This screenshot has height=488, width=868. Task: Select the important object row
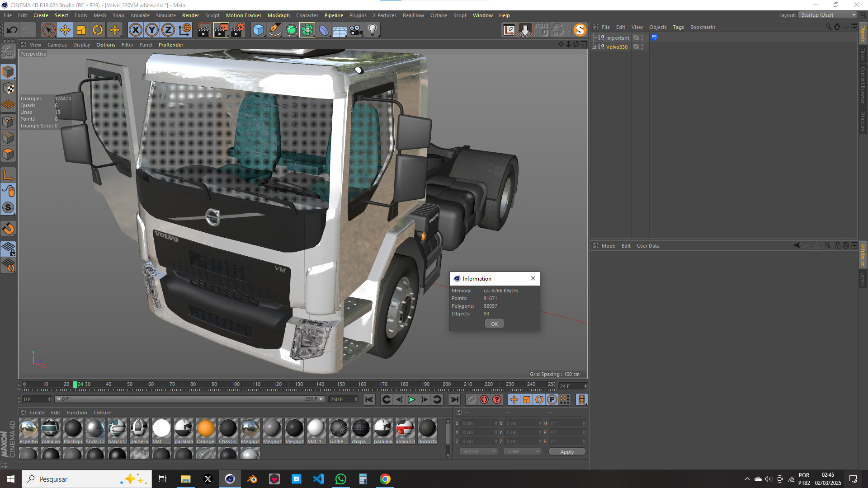click(618, 38)
